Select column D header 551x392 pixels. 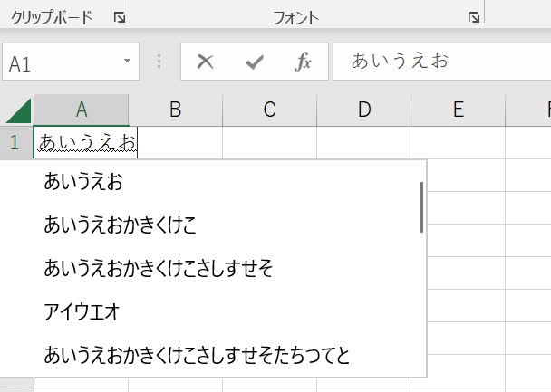pos(363,110)
